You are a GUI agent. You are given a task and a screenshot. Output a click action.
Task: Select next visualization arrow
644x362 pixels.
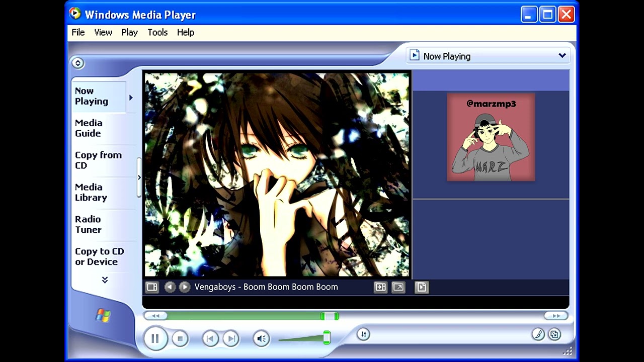[x=185, y=287]
